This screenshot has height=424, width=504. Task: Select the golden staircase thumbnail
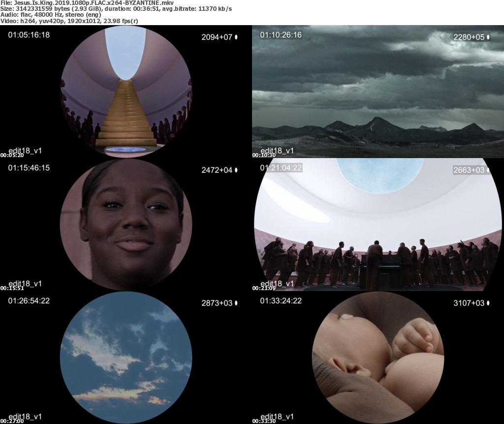click(x=126, y=91)
